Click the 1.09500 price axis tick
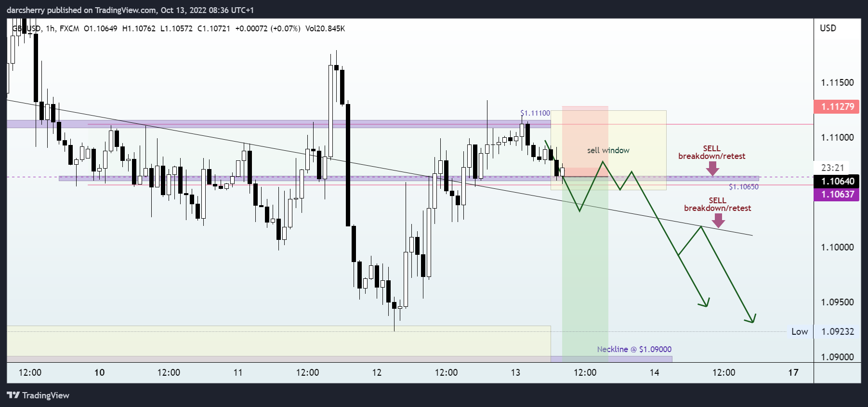The height and width of the screenshot is (407, 868). point(837,302)
